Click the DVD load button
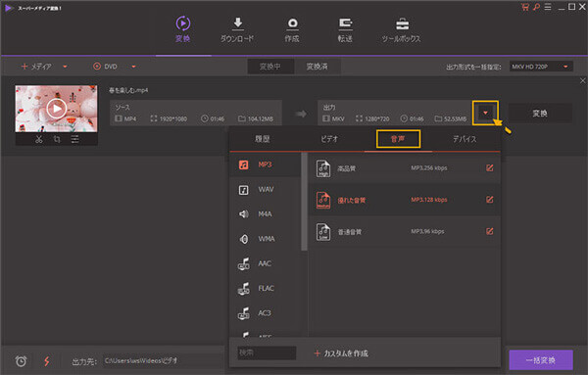The height and width of the screenshot is (375, 588). click(105, 67)
